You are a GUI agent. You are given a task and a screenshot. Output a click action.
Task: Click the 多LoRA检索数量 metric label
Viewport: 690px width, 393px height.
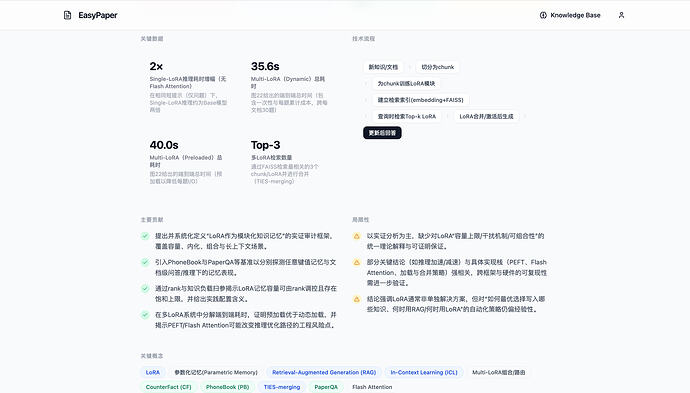coord(272,158)
